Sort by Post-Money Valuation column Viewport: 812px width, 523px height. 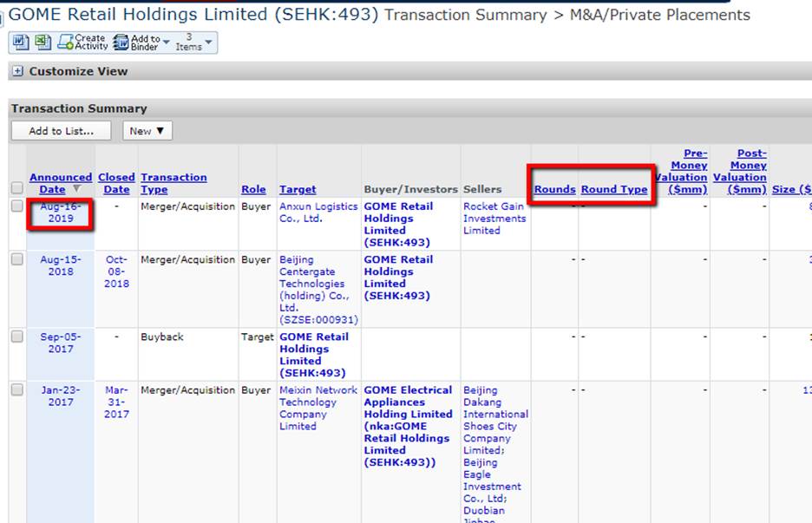pos(740,172)
